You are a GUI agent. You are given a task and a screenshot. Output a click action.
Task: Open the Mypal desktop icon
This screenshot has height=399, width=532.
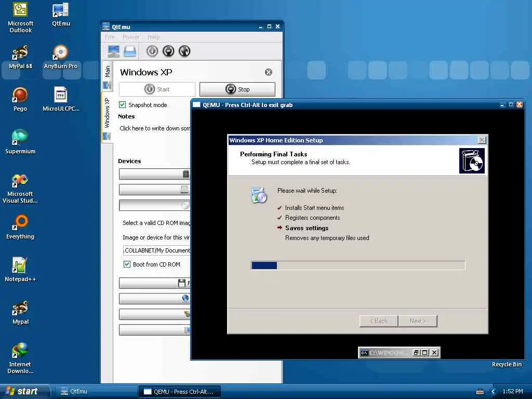(20, 312)
